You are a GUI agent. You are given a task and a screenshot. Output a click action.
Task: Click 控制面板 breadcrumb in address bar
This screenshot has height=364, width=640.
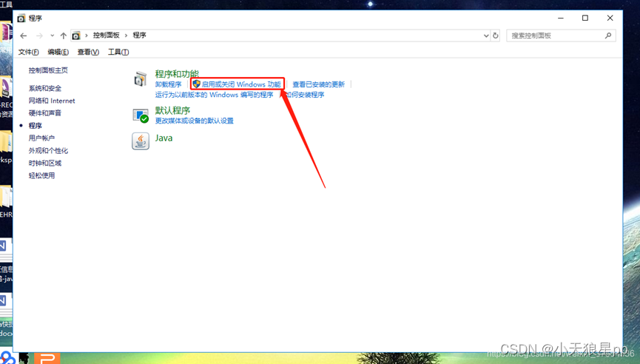(106, 36)
